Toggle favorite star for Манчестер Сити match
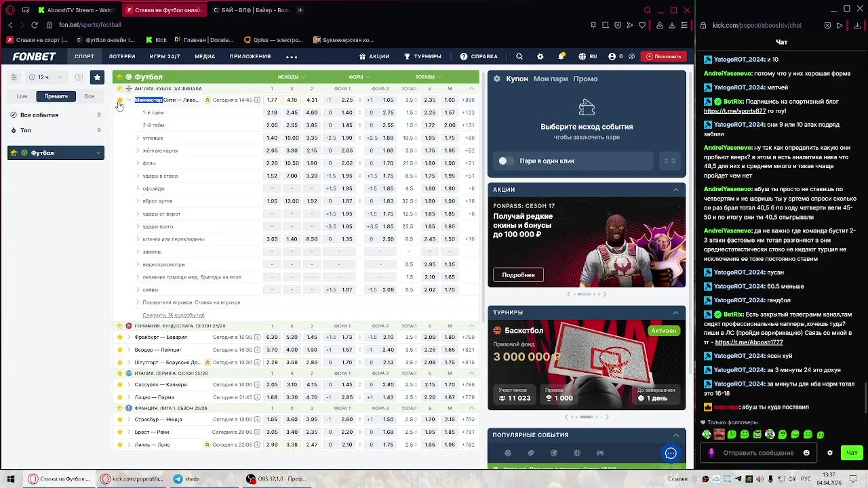868x488 pixels. coord(120,100)
